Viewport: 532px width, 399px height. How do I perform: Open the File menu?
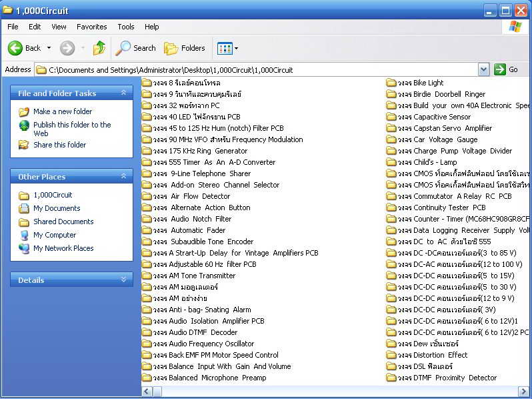(x=13, y=27)
